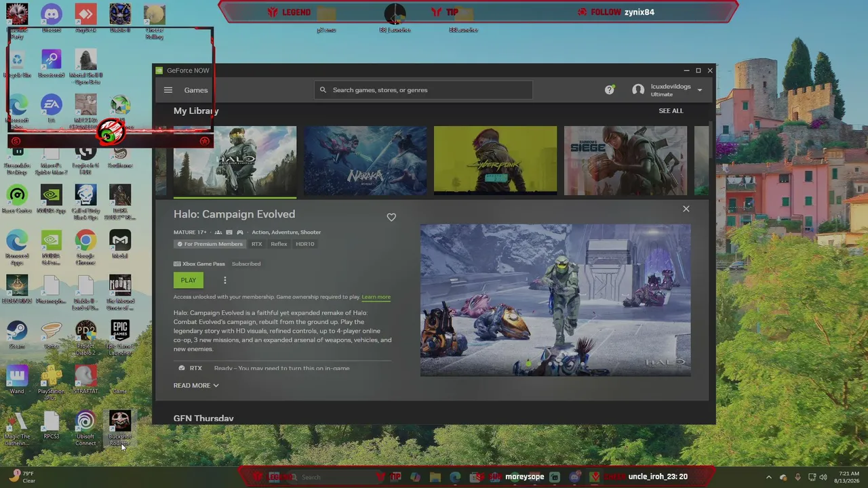Click the For Premium Members tag
This screenshot has width=868, height=488.
(x=210, y=244)
